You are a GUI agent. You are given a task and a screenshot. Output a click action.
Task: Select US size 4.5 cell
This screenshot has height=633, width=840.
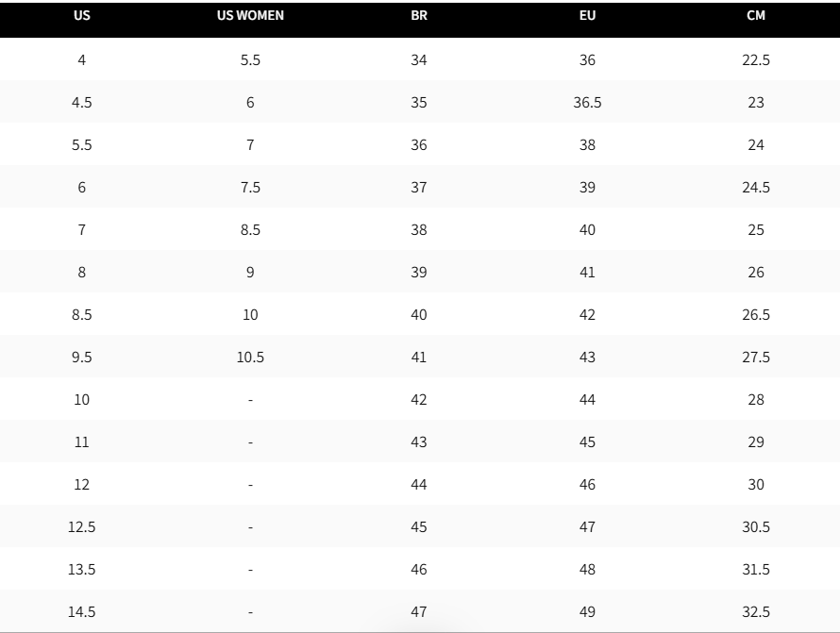pos(81,102)
